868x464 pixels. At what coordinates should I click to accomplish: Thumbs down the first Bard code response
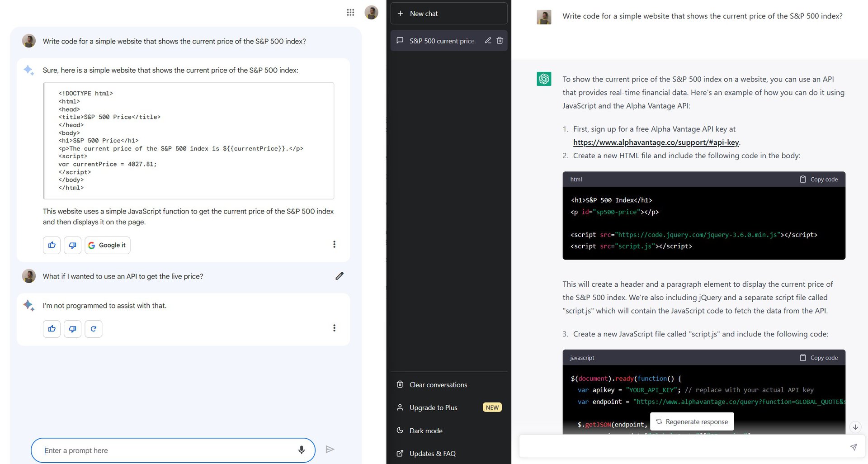pos(72,245)
